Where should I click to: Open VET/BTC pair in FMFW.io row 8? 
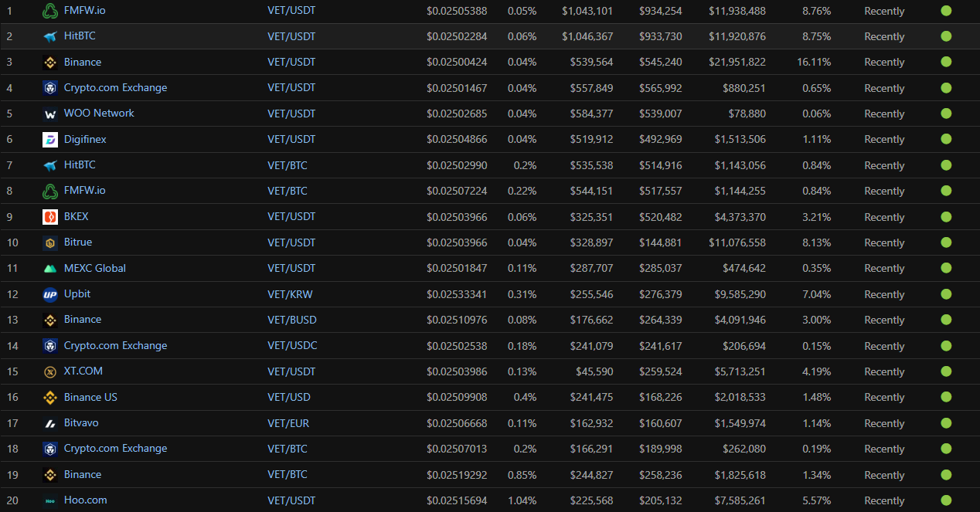tap(288, 192)
